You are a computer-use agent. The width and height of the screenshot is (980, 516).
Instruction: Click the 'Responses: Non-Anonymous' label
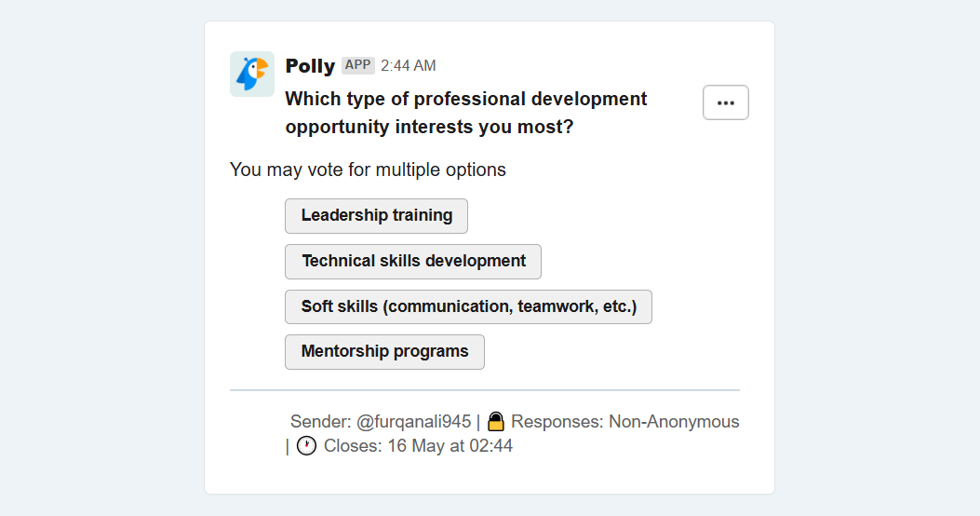tap(625, 422)
